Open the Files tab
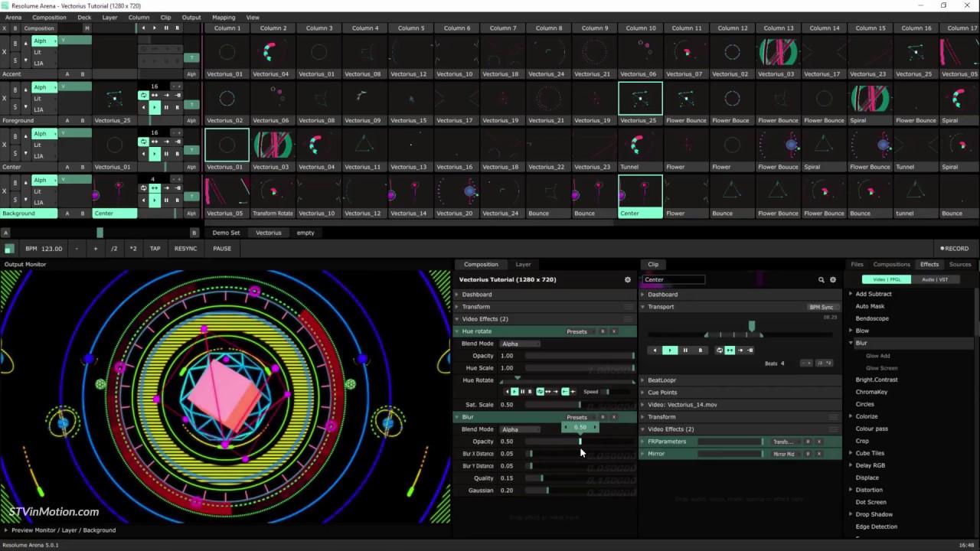 pyautogui.click(x=857, y=264)
